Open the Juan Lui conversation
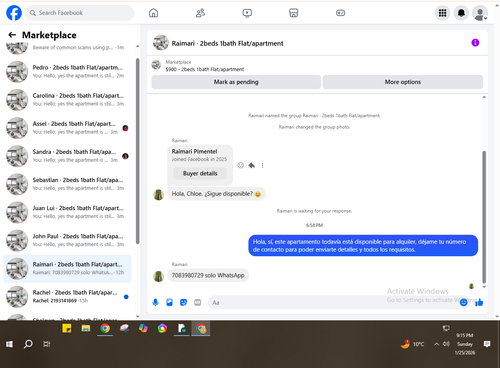Viewport: 500px width, 368px height. pyautogui.click(x=67, y=212)
